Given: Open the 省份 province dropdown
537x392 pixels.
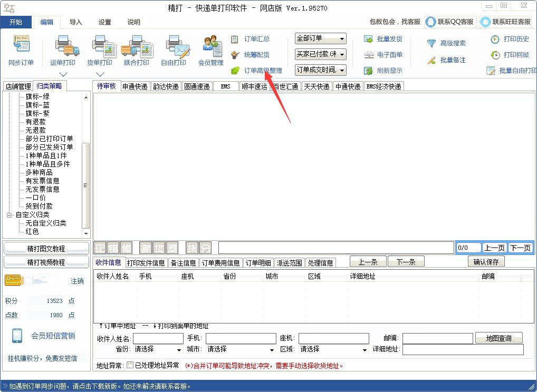Looking at the screenshot, I should click(157, 349).
